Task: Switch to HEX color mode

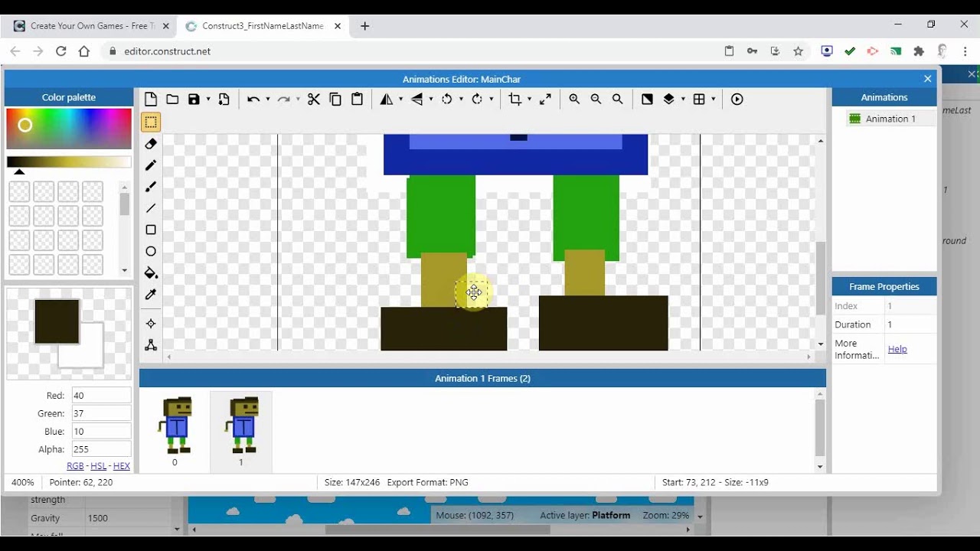Action: coord(122,466)
